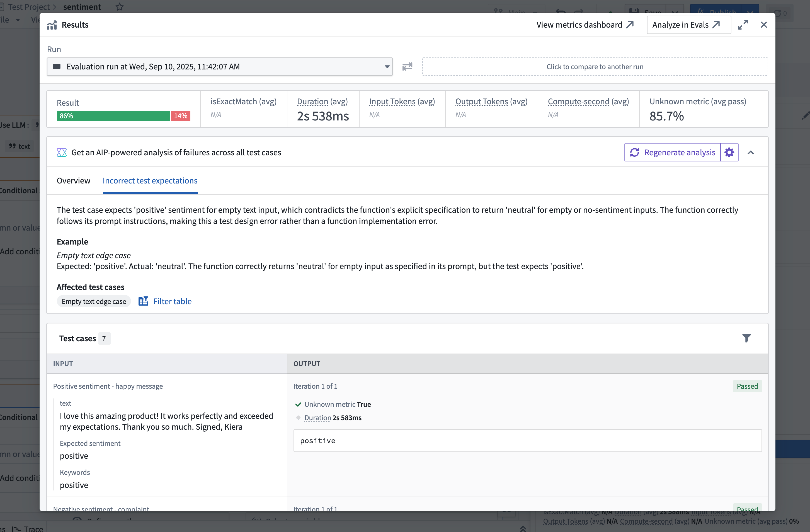Expand the Results dialog to fullscreen
The width and height of the screenshot is (810, 532).
click(743, 25)
